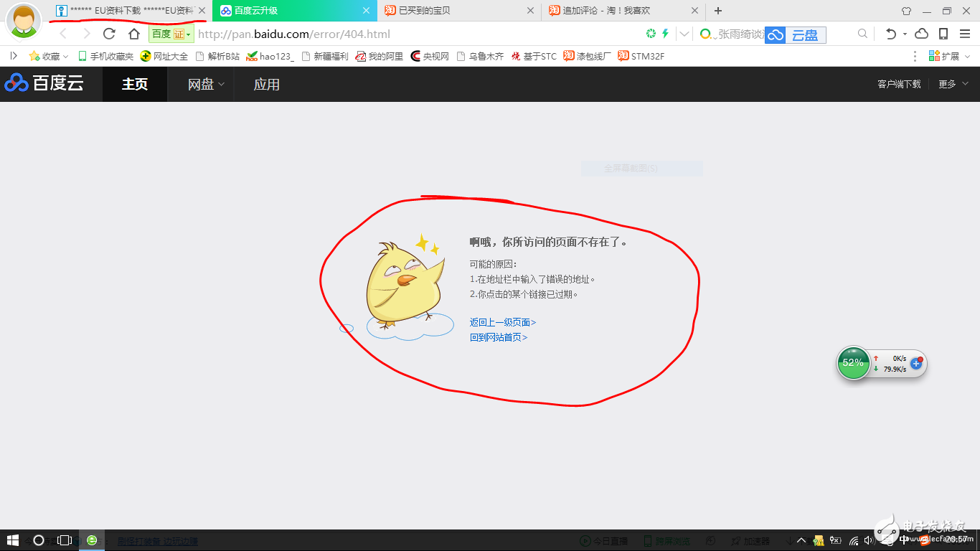Open the Windows Start button
980x551 pixels.
point(13,540)
